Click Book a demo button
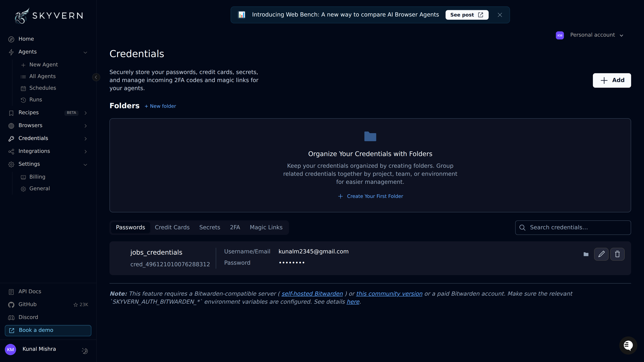Screen dimensions: 644x362 point(48,330)
